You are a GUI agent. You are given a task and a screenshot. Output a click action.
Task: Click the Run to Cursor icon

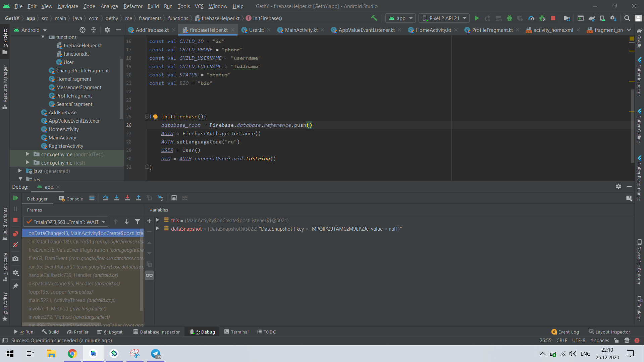pyautogui.click(x=161, y=198)
